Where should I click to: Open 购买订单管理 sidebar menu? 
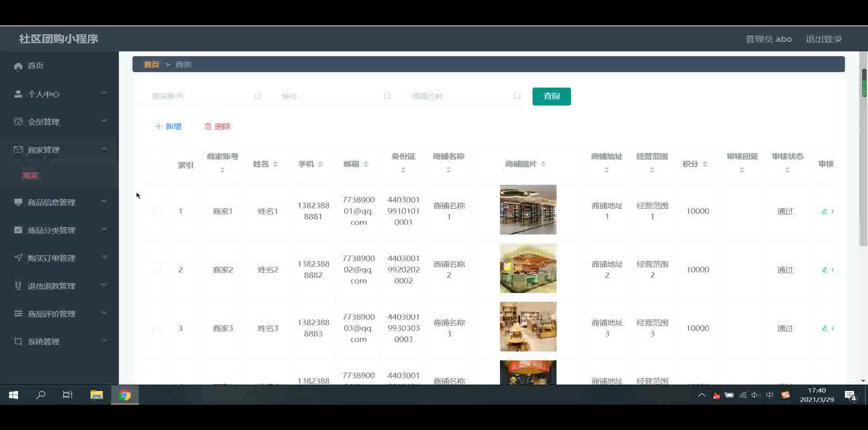click(x=59, y=258)
